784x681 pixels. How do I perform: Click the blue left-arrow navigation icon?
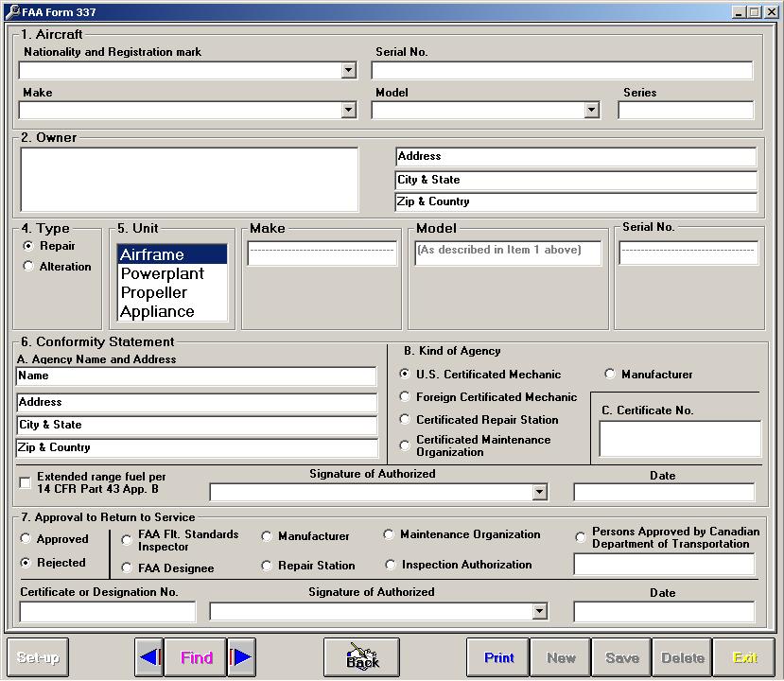149,657
